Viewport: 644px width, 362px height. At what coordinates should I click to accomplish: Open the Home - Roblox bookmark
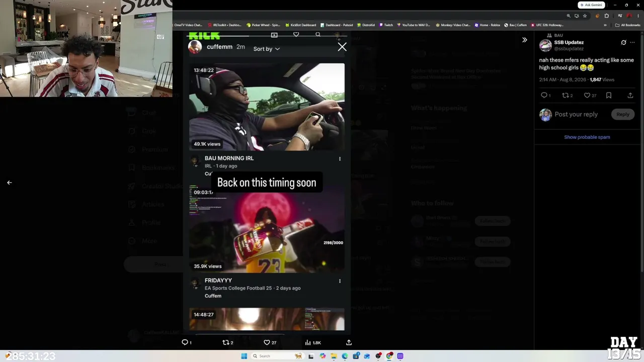[488, 25]
